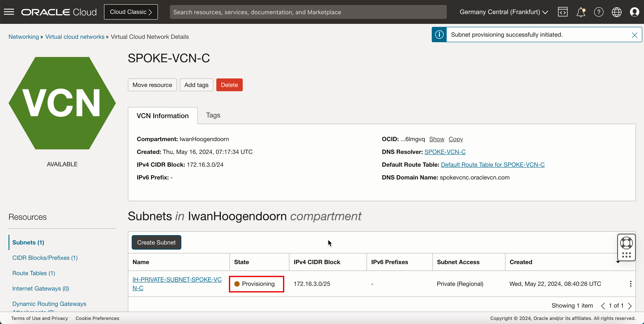644x324 pixels.
Task: Go to next page of subnets
Action: click(630, 306)
